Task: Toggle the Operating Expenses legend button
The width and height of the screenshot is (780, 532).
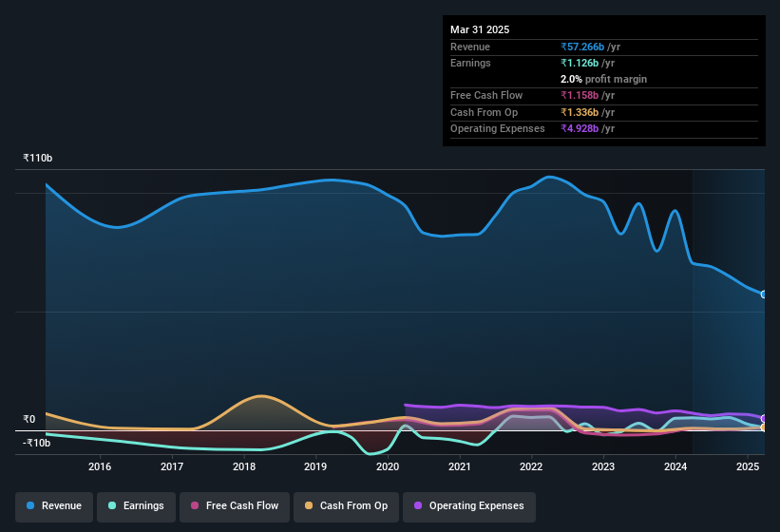Action: 469,506
